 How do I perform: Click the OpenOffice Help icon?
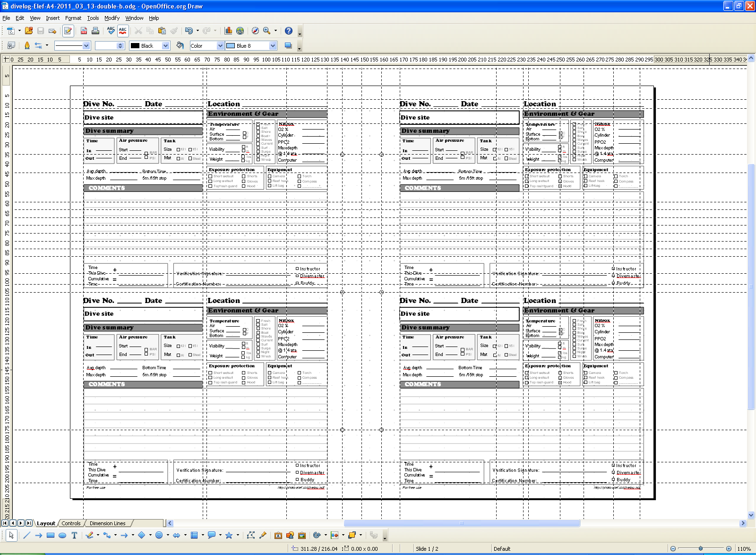[x=288, y=31]
